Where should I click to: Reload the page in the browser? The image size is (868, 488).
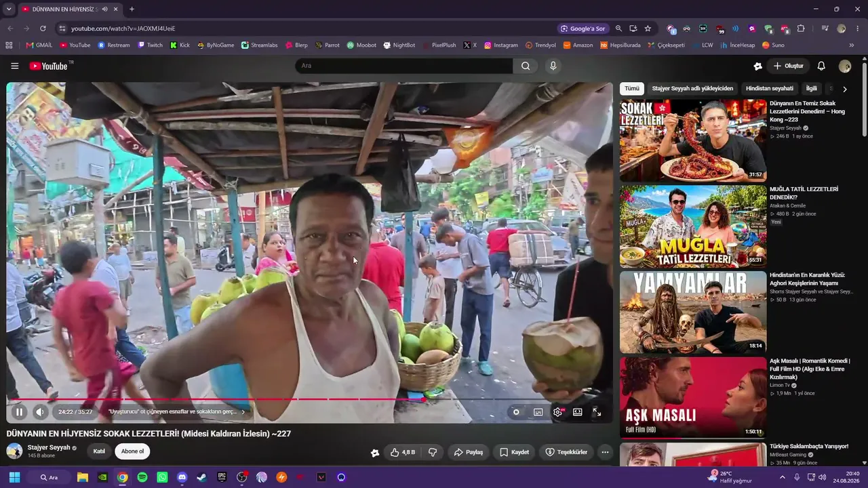point(43,28)
